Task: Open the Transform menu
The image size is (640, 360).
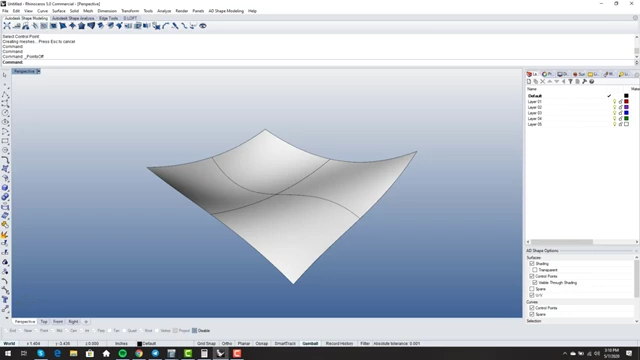Action: (130, 11)
